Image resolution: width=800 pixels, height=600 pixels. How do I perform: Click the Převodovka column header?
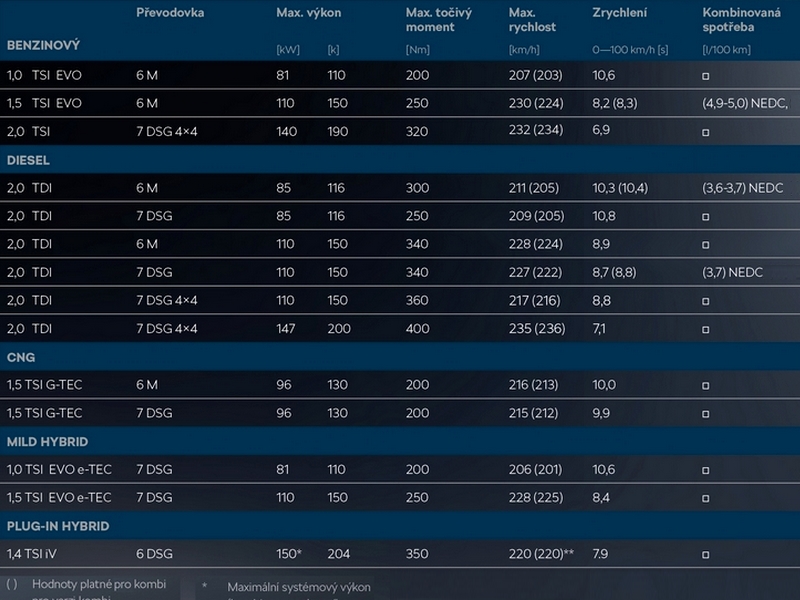click(170, 13)
